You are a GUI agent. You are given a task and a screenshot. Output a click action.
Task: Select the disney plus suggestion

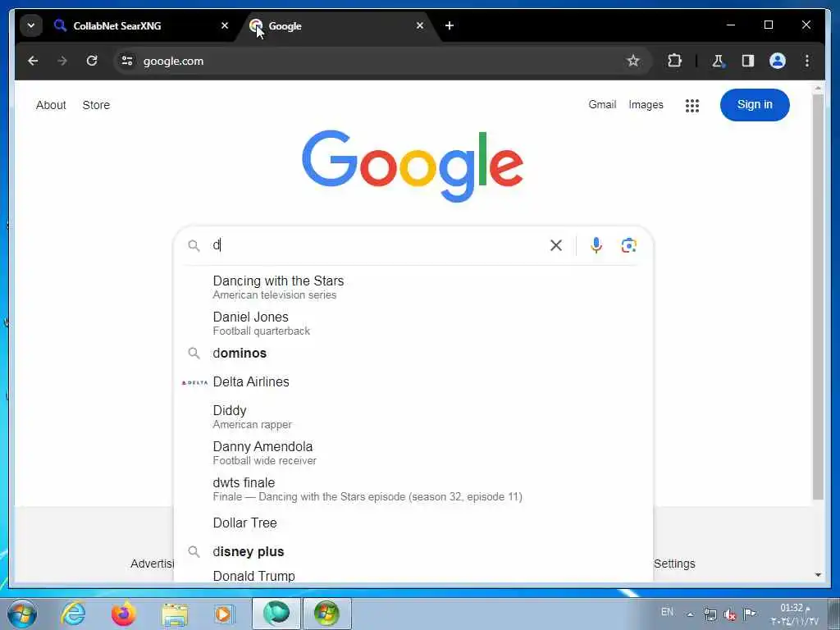[413, 552]
